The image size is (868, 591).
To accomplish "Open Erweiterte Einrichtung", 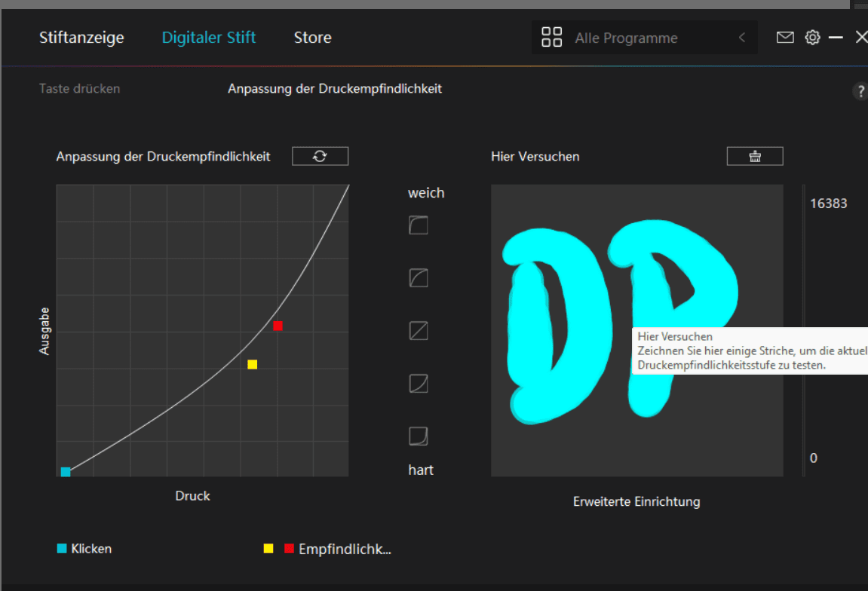I will coord(636,501).
